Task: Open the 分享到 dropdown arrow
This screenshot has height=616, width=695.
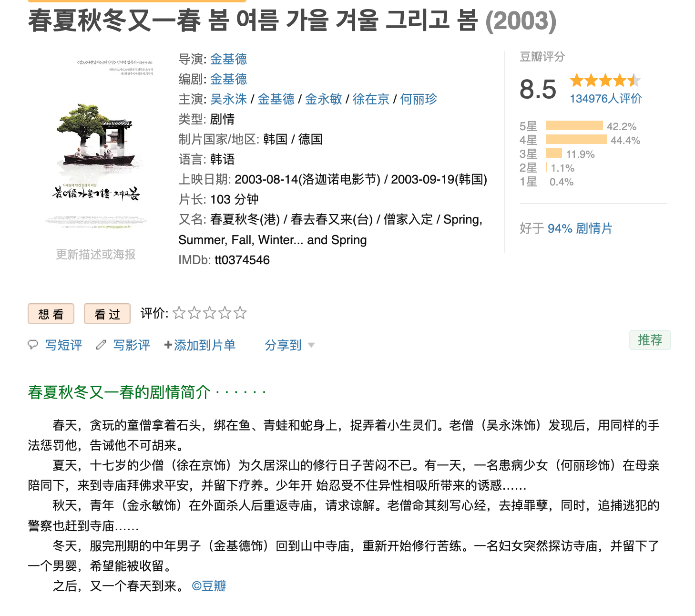Action: 311,345
